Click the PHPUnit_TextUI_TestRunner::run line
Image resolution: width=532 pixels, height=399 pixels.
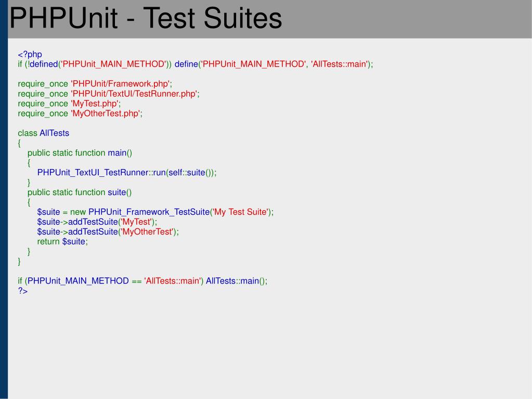click(127, 173)
